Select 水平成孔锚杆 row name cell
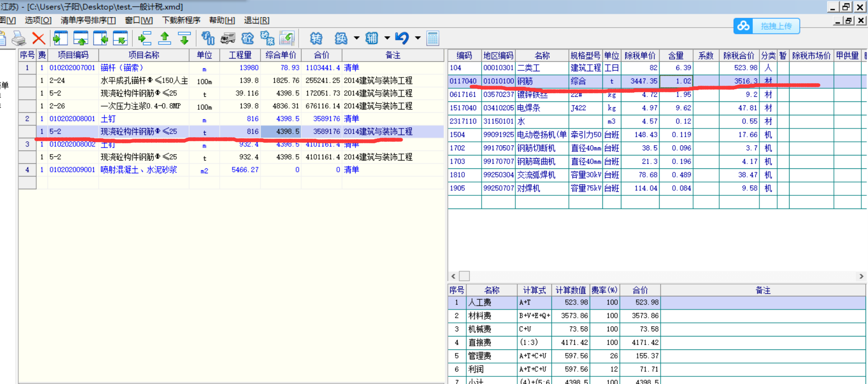The image size is (868, 384). 144,81
